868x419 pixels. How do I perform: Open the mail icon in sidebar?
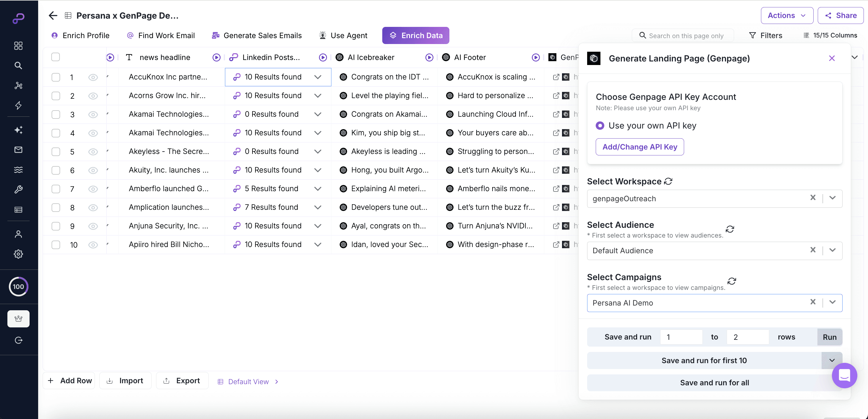point(18,150)
